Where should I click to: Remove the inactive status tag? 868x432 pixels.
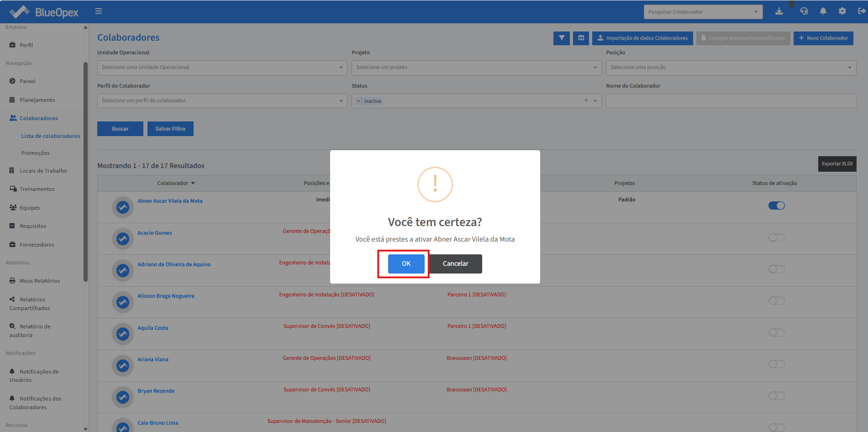pos(358,101)
